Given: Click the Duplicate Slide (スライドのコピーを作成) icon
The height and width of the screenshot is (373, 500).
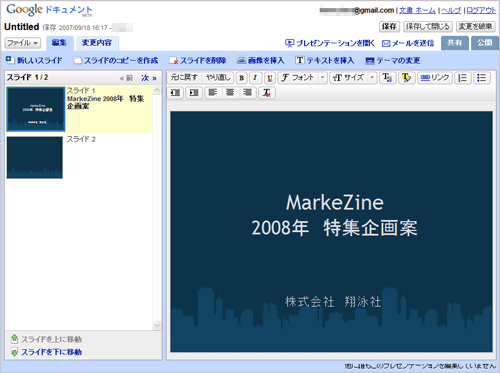Looking at the screenshot, I should 77,60.
